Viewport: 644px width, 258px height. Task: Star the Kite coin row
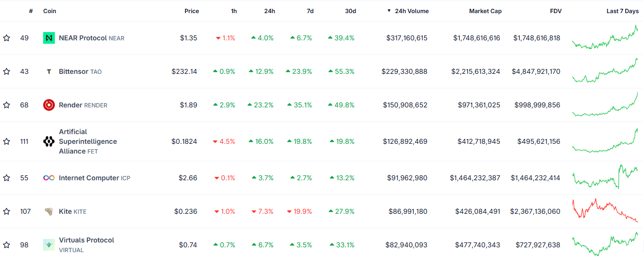coord(7,211)
